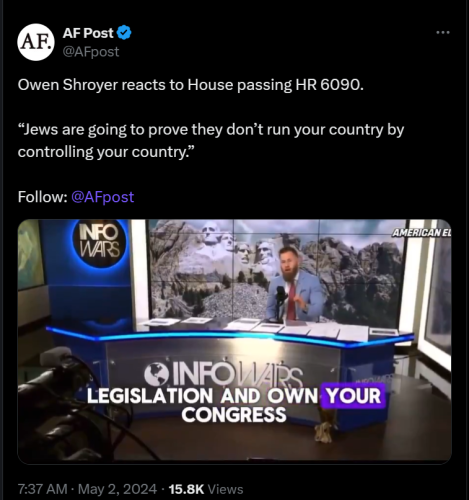Open the AF Post display name link
469x500 pixels.
(x=88, y=33)
